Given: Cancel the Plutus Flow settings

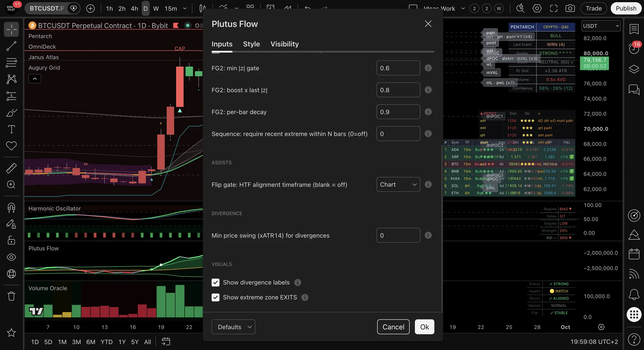Looking at the screenshot, I should pos(393,327).
